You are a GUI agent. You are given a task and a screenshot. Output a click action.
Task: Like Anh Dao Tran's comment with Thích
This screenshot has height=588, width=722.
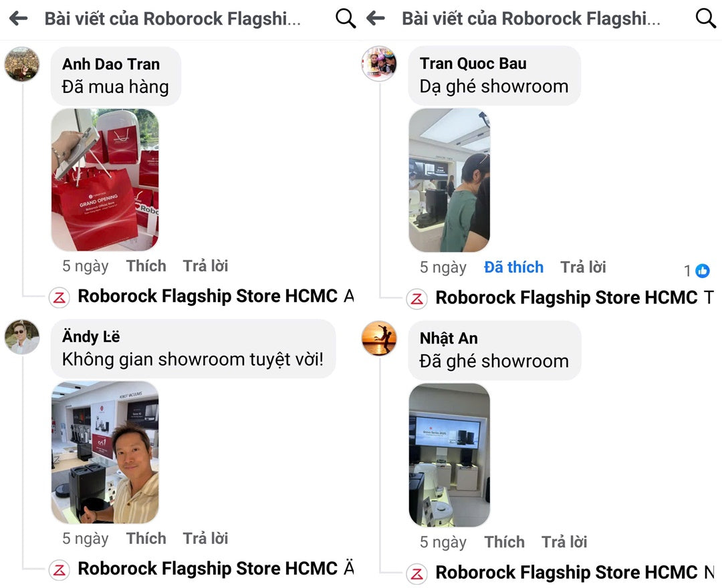point(146,266)
